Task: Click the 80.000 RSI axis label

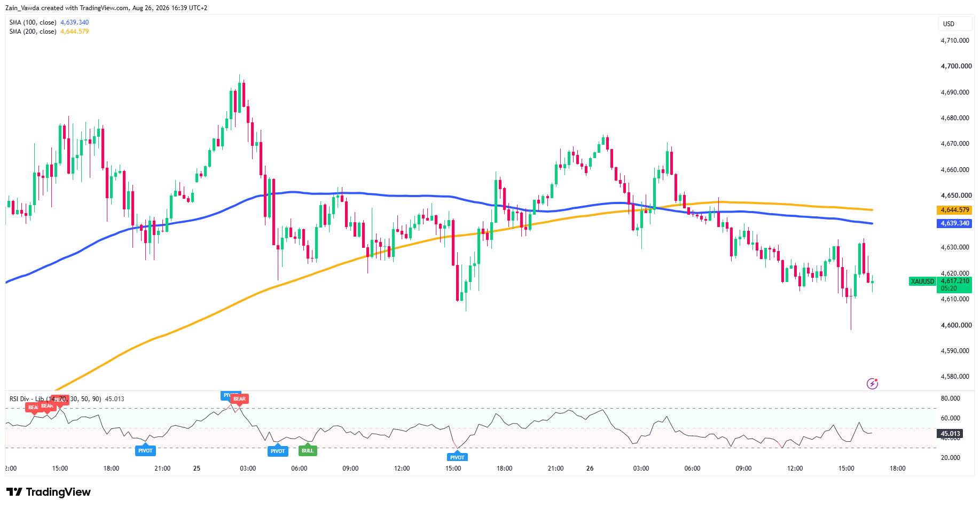Action: pyautogui.click(x=951, y=398)
